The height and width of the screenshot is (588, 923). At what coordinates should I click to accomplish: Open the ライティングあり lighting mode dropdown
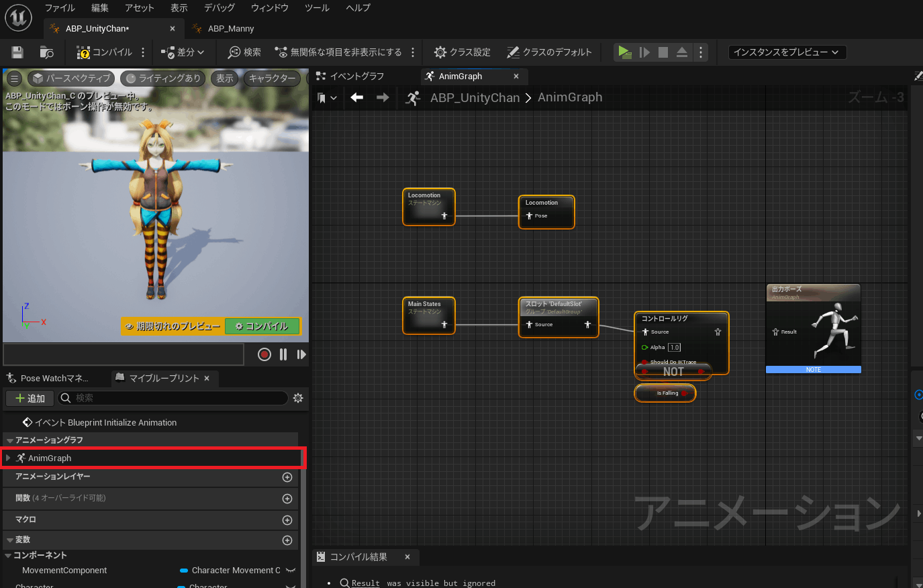(x=163, y=79)
